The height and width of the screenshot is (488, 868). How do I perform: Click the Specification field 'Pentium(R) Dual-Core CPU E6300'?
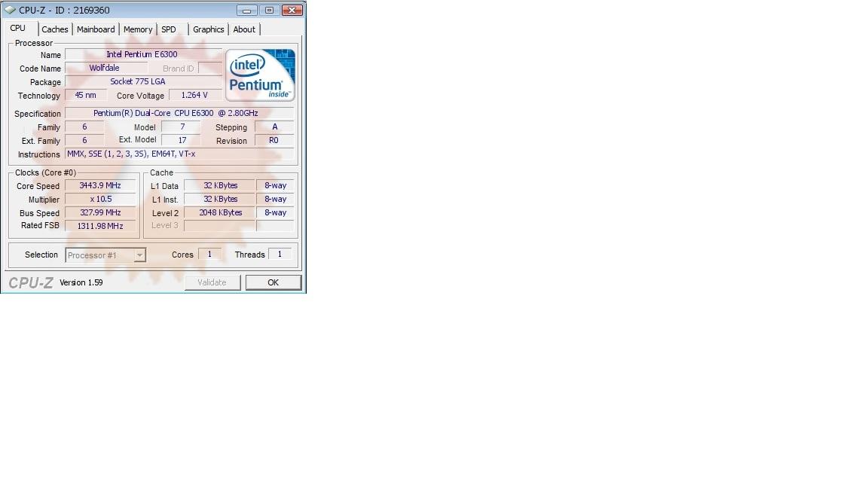click(x=179, y=113)
